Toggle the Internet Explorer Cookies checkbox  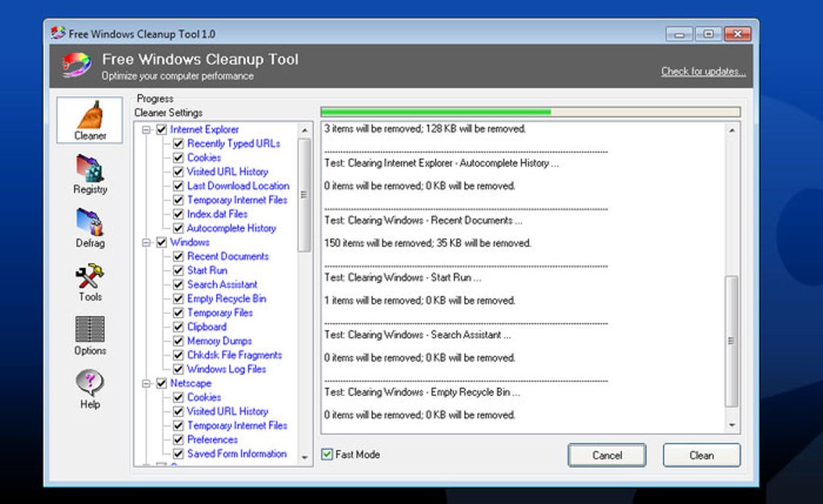point(178,158)
